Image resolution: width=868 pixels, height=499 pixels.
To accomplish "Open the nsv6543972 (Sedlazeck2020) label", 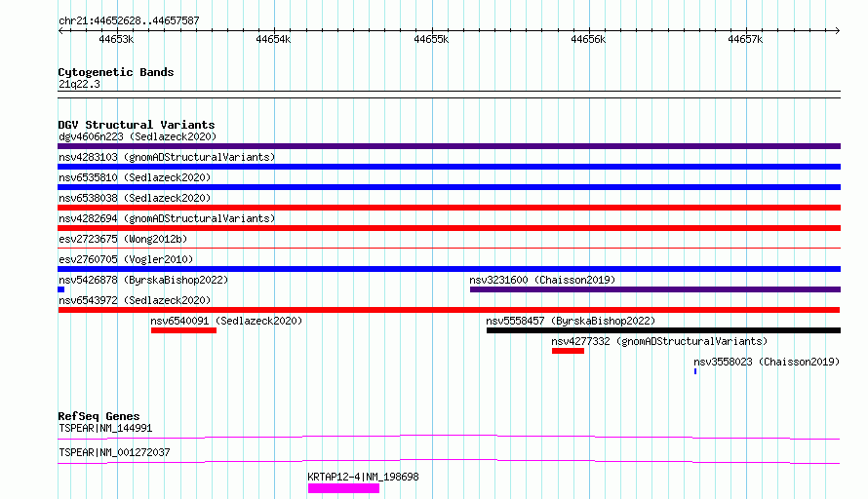I will [135, 300].
